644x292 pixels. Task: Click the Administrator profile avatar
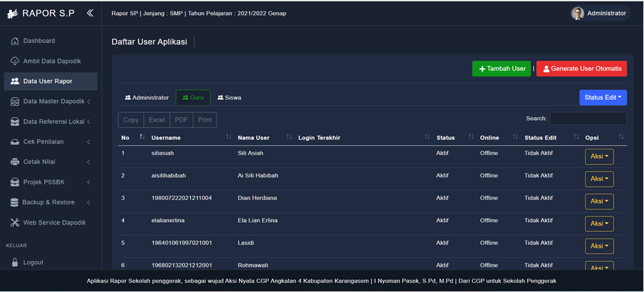click(578, 13)
